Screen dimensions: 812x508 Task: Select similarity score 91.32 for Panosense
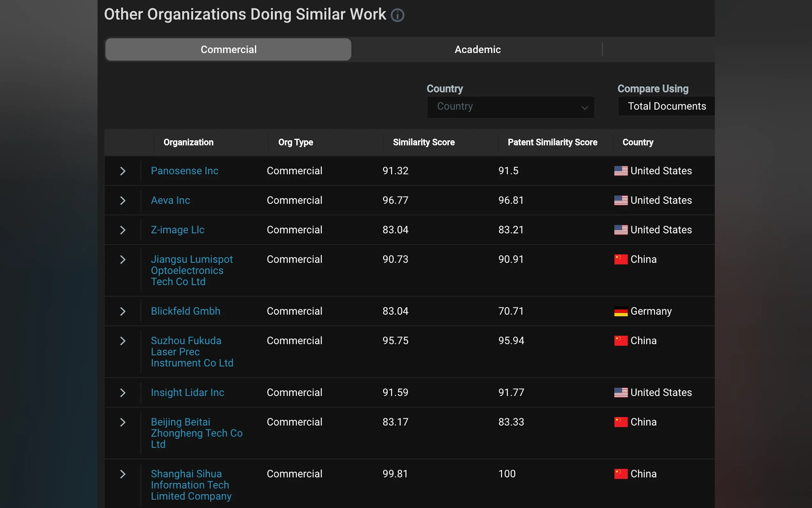395,171
